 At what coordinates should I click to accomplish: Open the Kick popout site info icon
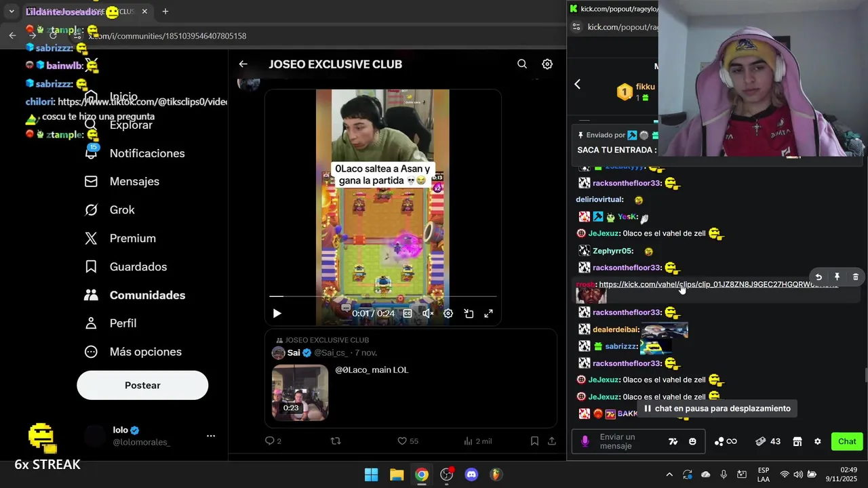[576, 27]
